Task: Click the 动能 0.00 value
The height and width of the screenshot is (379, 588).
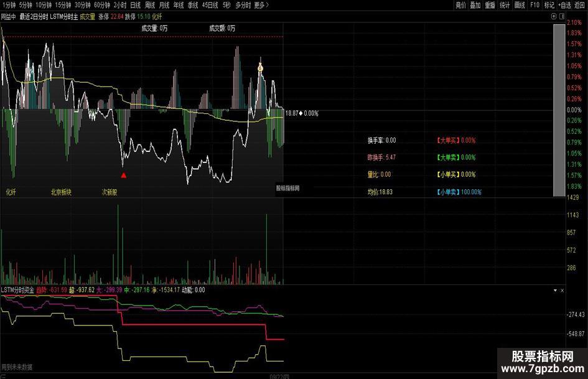Action: click(193, 290)
